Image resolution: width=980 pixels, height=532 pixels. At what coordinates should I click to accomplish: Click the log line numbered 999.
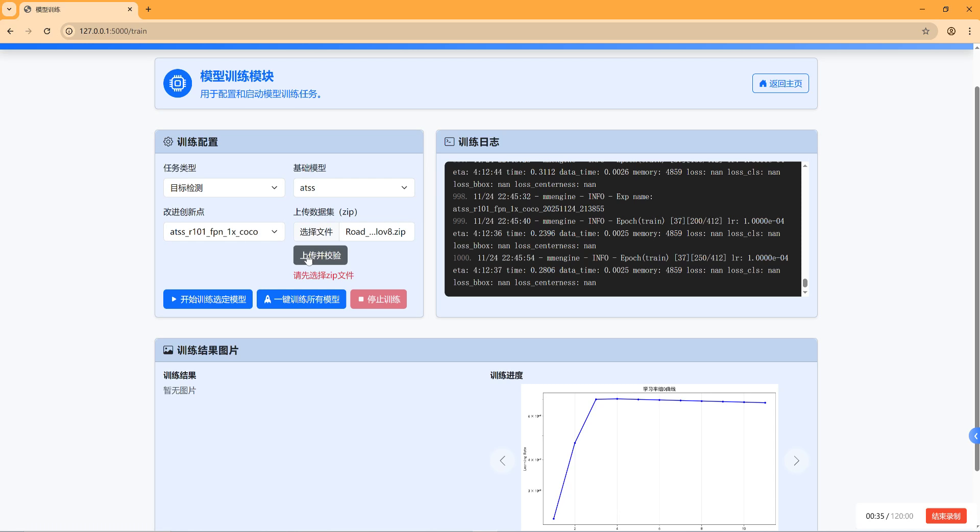(x=619, y=233)
